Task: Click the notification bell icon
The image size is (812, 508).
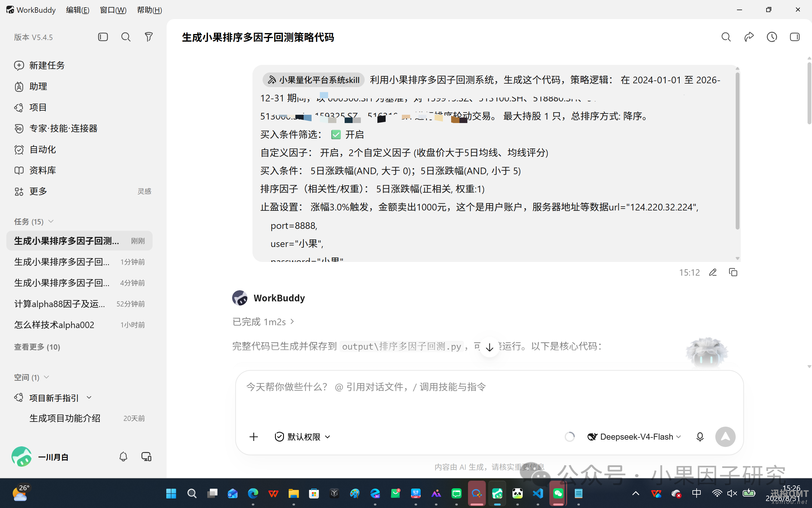Action: (123, 457)
